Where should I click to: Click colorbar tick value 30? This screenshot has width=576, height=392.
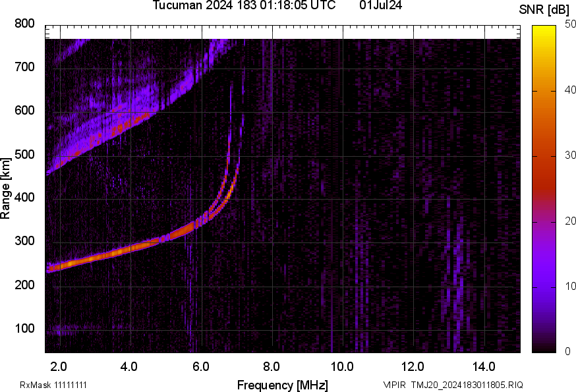(x=570, y=155)
